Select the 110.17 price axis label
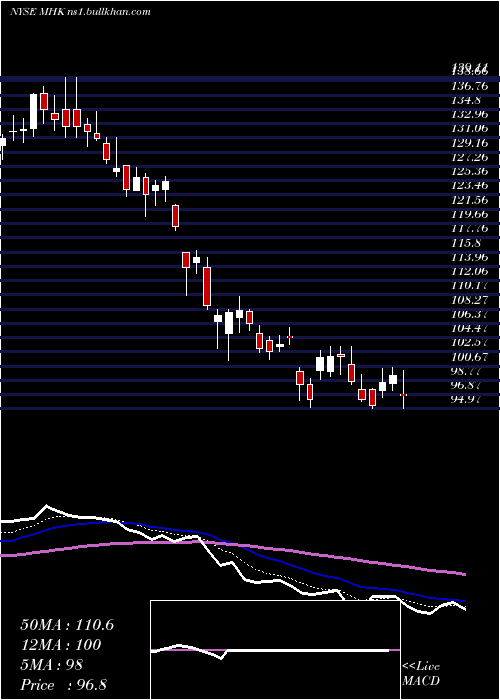This screenshot has width=500, height=700. tap(470, 285)
